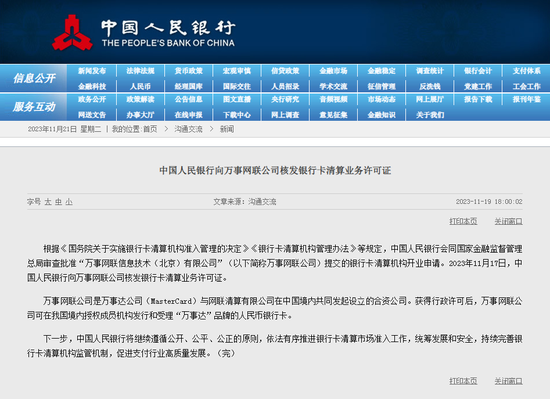This screenshot has width=550, height=399.
Task: Click the THE PEOPLE'S BANK OF CHINA header text
Action: point(168,43)
